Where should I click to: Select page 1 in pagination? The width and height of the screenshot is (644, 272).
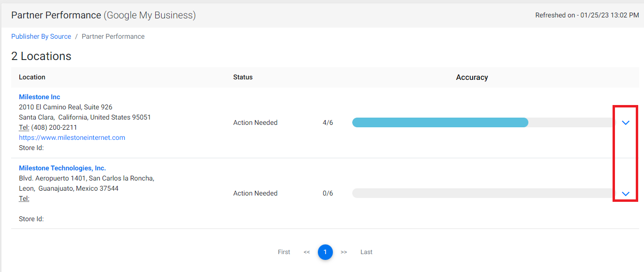point(325,252)
